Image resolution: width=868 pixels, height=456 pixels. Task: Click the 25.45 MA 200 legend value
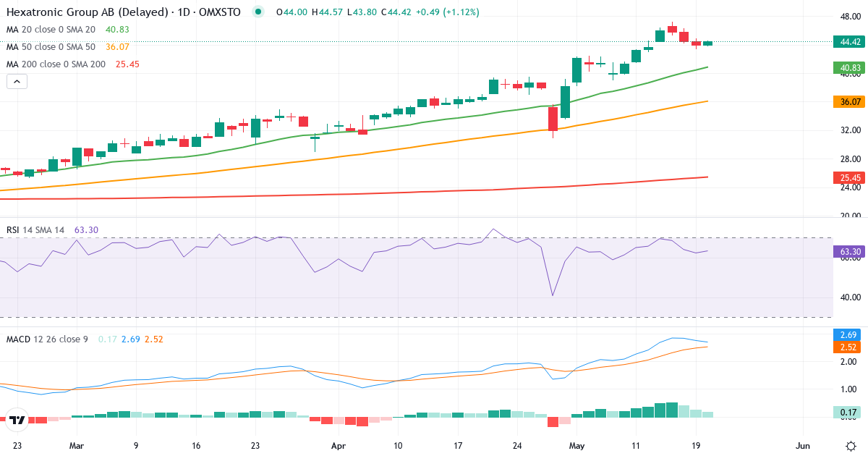click(127, 64)
